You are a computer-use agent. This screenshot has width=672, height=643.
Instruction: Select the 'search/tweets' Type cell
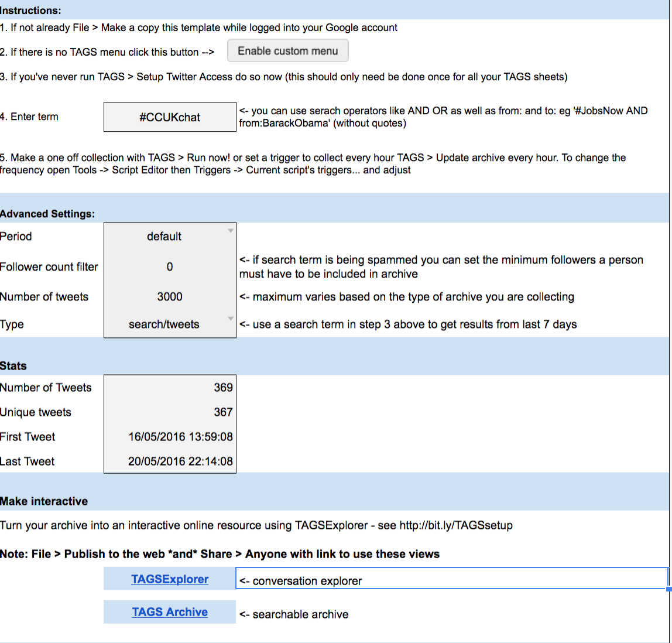[170, 324]
